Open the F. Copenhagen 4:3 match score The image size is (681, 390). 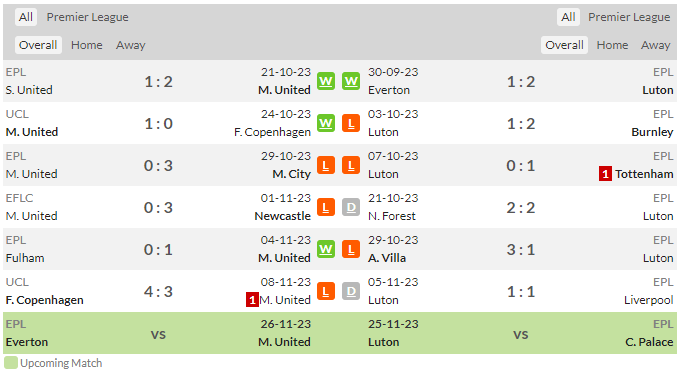click(x=158, y=291)
